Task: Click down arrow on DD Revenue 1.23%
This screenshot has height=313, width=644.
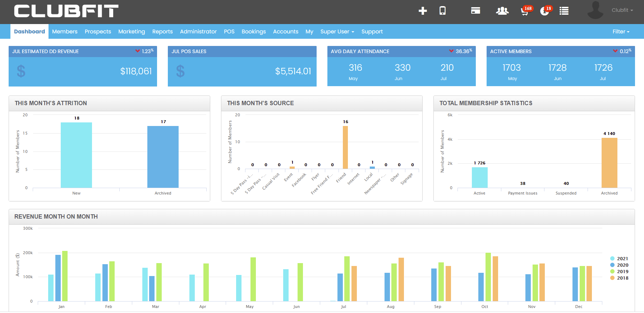Action: point(138,51)
